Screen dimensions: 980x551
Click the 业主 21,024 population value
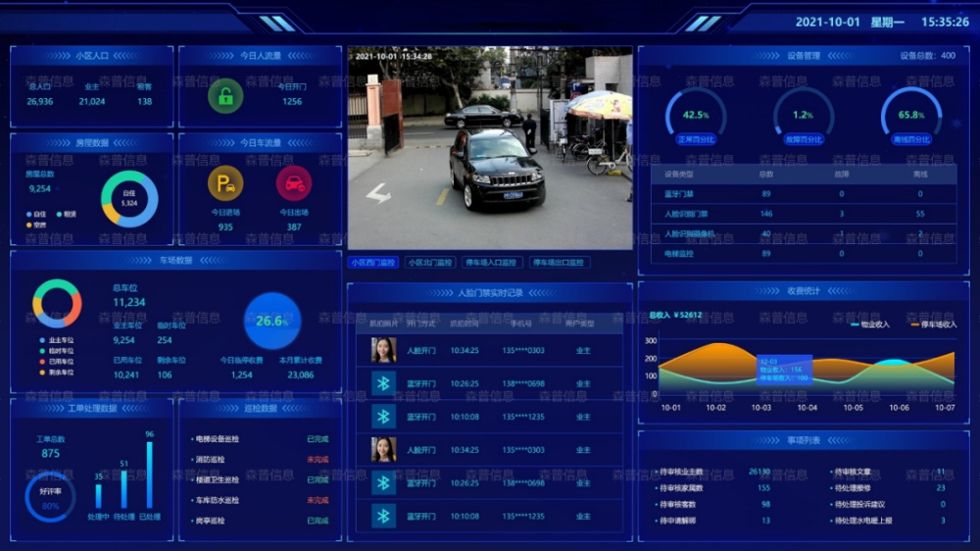pyautogui.click(x=92, y=101)
